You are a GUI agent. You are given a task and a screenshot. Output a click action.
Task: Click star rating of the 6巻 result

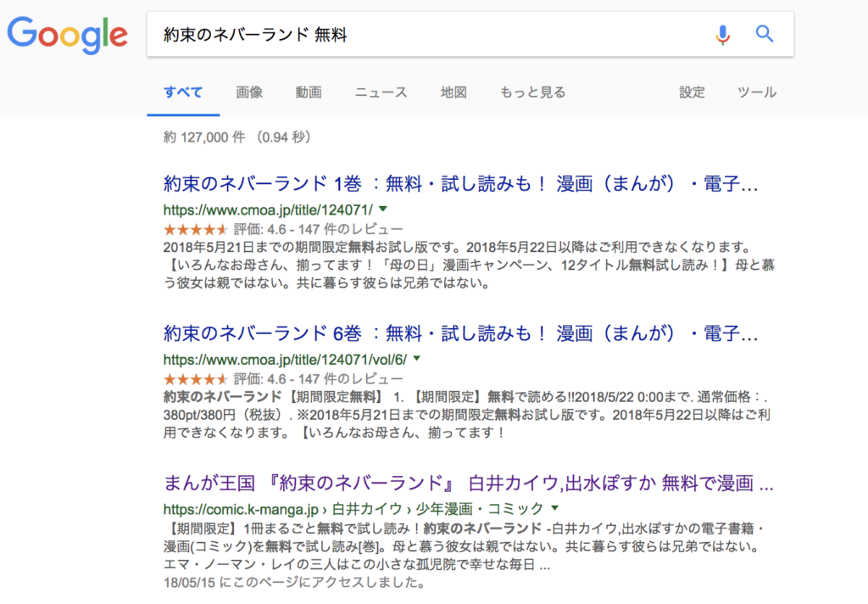[x=196, y=378]
